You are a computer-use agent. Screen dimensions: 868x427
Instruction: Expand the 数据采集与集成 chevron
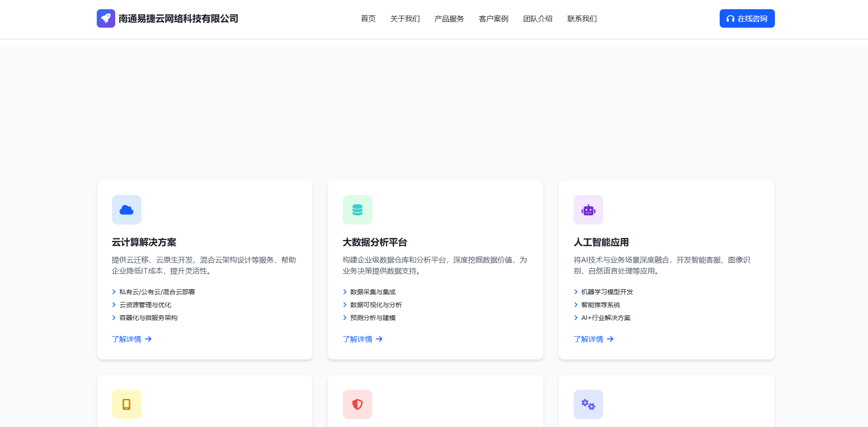[345, 291]
